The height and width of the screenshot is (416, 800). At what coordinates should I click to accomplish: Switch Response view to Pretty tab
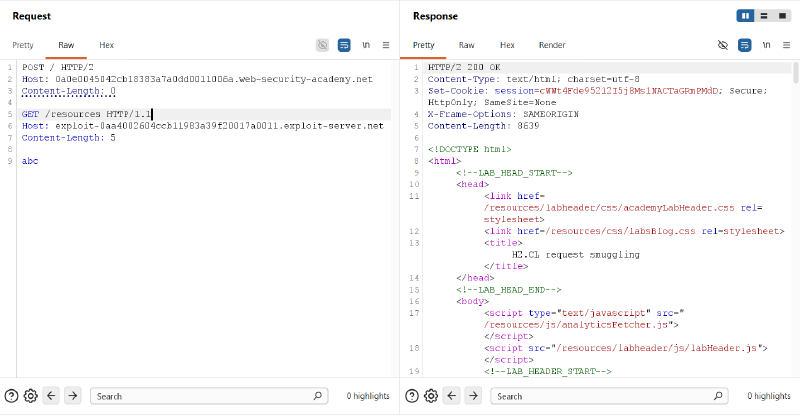click(423, 45)
